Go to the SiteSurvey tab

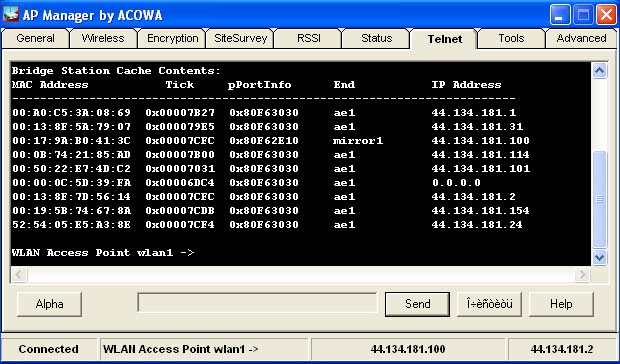[x=240, y=38]
